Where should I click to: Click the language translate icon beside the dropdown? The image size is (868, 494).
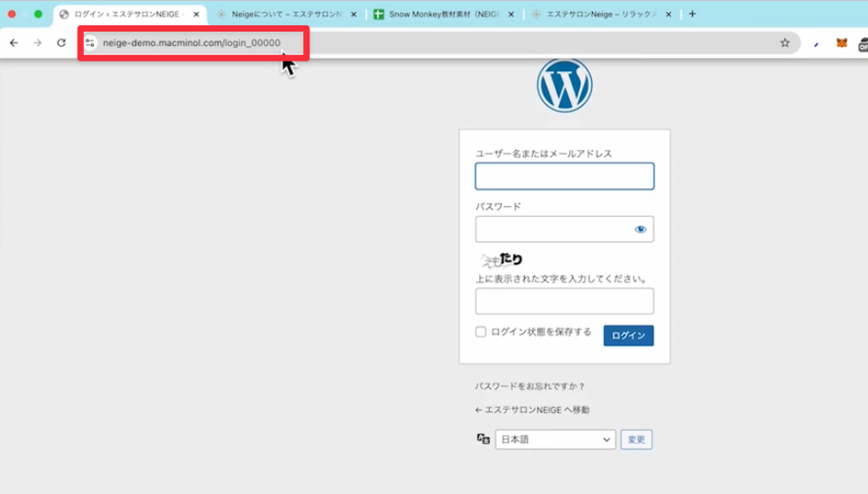point(483,440)
